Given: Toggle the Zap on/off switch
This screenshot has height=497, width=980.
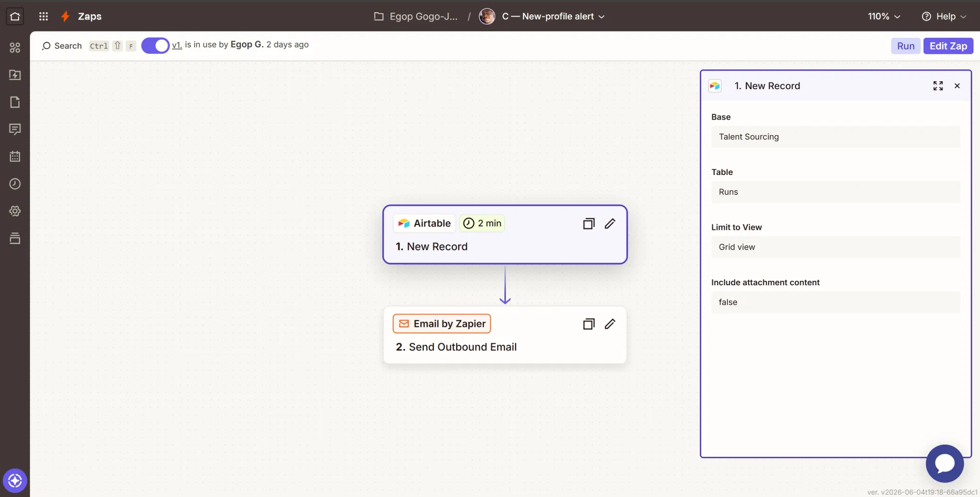Looking at the screenshot, I should pos(155,46).
